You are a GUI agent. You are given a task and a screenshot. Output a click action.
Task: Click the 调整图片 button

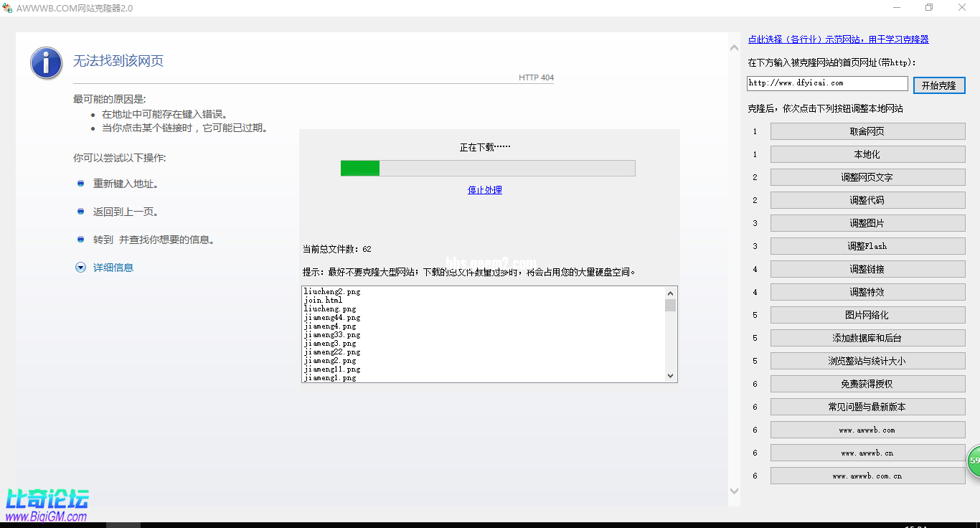pyautogui.click(x=867, y=223)
